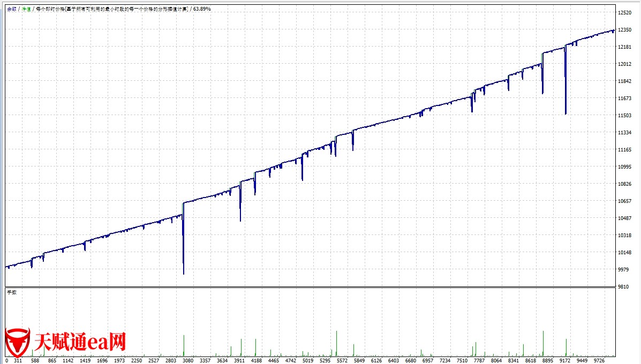Select the green 净值 equity legend label

click(26, 9)
